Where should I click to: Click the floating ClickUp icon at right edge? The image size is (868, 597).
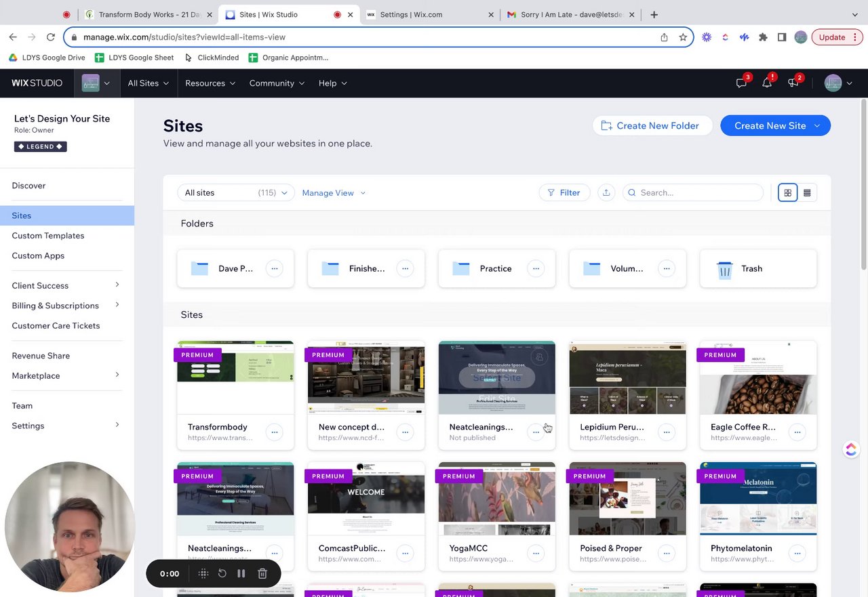click(851, 449)
